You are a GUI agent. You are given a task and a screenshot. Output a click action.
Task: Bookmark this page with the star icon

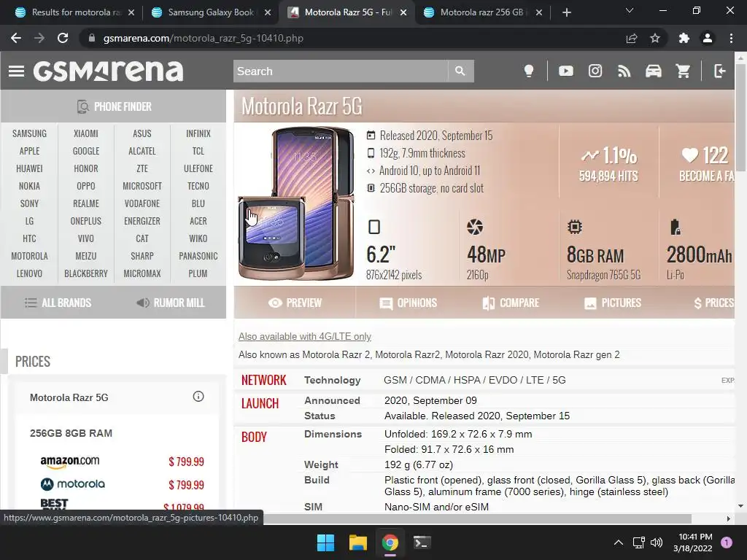(655, 38)
